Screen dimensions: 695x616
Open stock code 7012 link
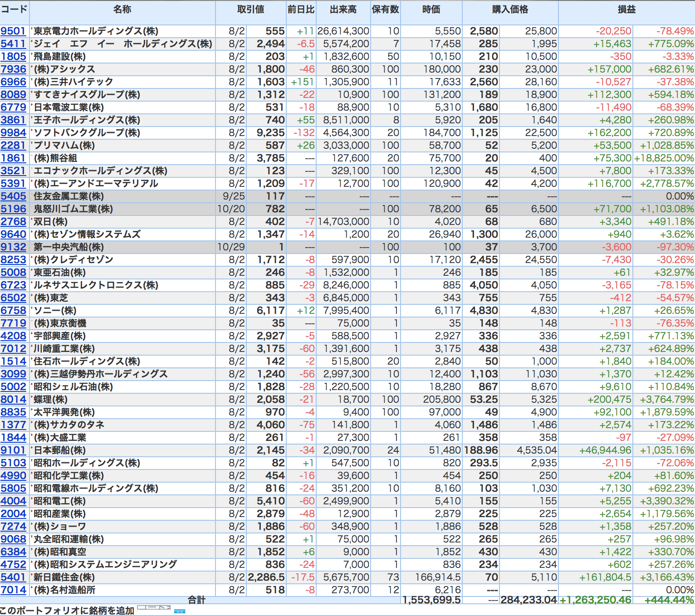pyautogui.click(x=13, y=348)
